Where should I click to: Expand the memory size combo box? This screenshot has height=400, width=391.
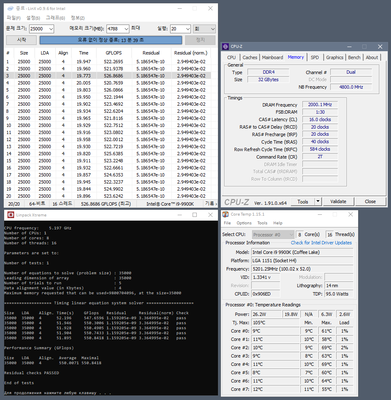coord(117,29)
